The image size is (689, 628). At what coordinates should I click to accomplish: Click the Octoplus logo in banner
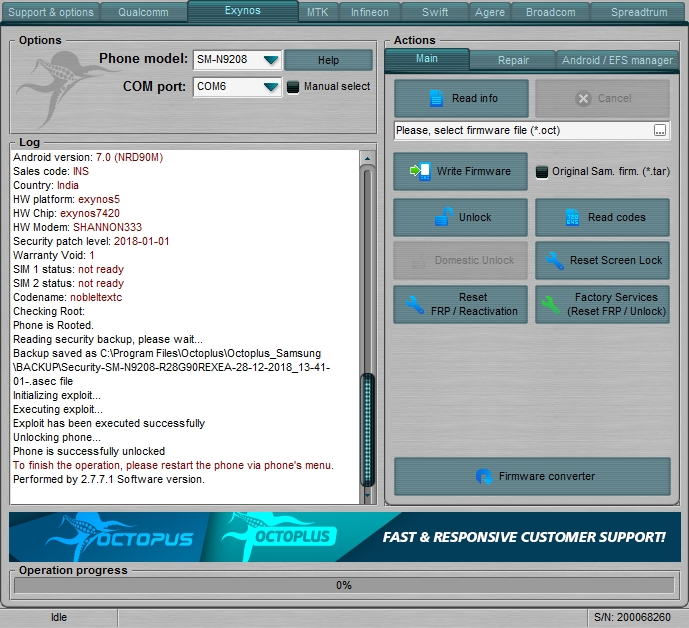pyautogui.click(x=279, y=535)
